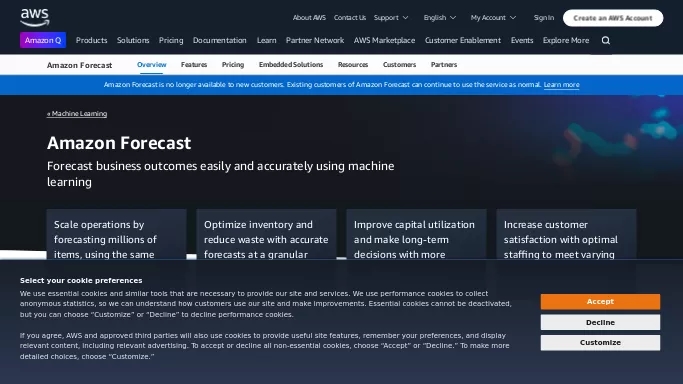
Task: Select the Partners tab
Action: [x=444, y=64]
